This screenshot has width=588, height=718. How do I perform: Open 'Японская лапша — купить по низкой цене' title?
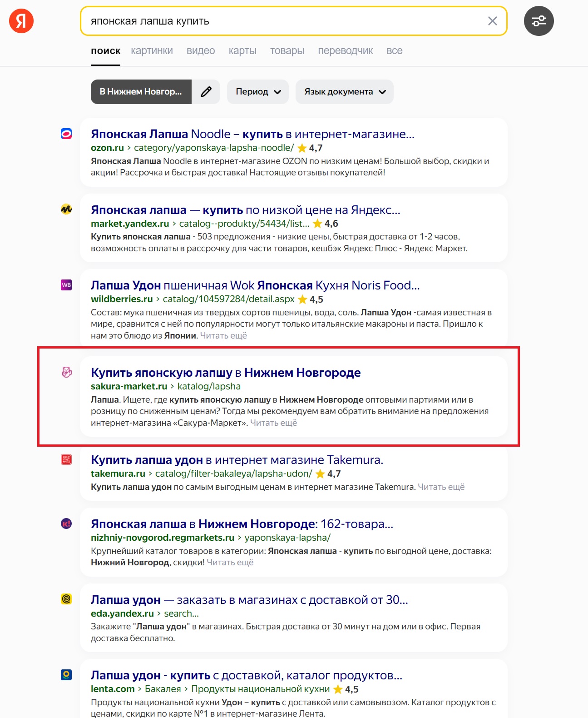tap(246, 210)
